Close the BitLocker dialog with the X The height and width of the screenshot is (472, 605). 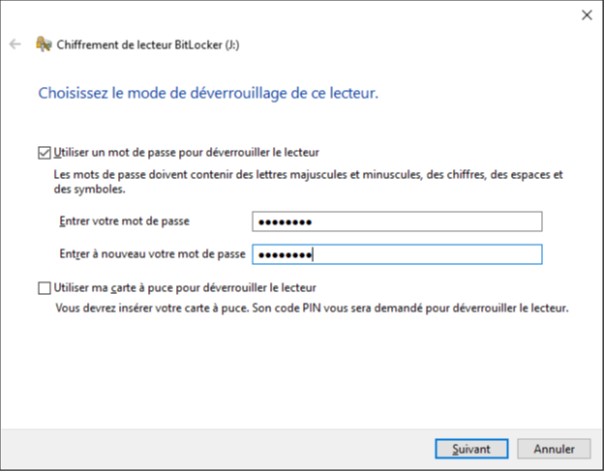[x=586, y=15]
